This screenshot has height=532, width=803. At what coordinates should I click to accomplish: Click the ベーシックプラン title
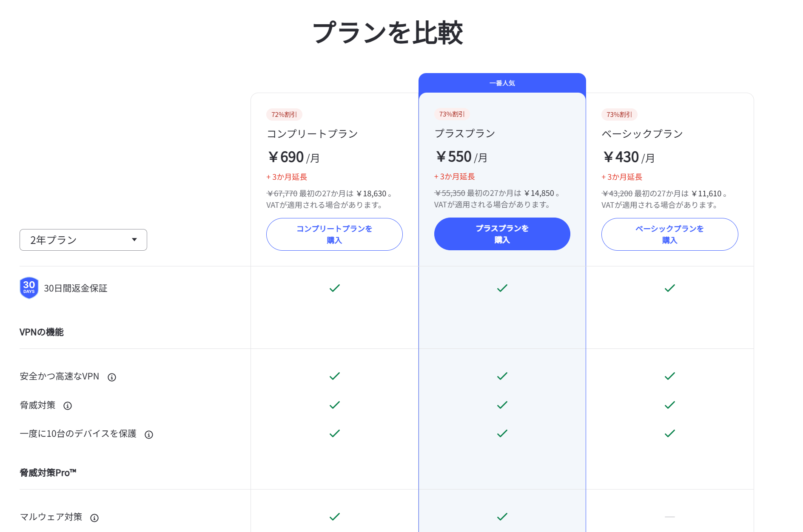(x=642, y=134)
